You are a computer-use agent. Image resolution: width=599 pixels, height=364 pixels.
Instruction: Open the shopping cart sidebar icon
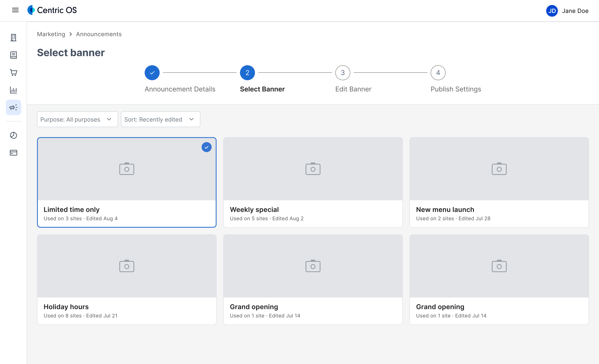point(13,72)
